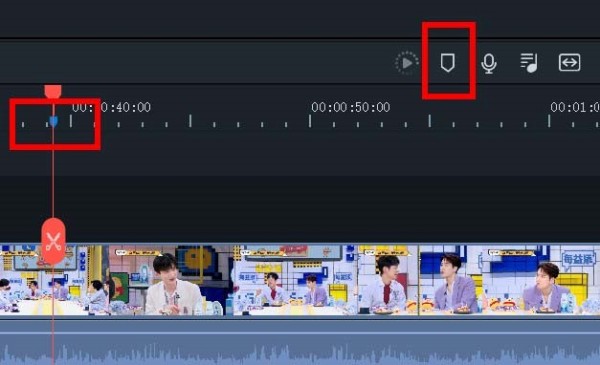
Task: Select the rightmost thumbnail with the 每益添 sign
Action: tap(541, 280)
